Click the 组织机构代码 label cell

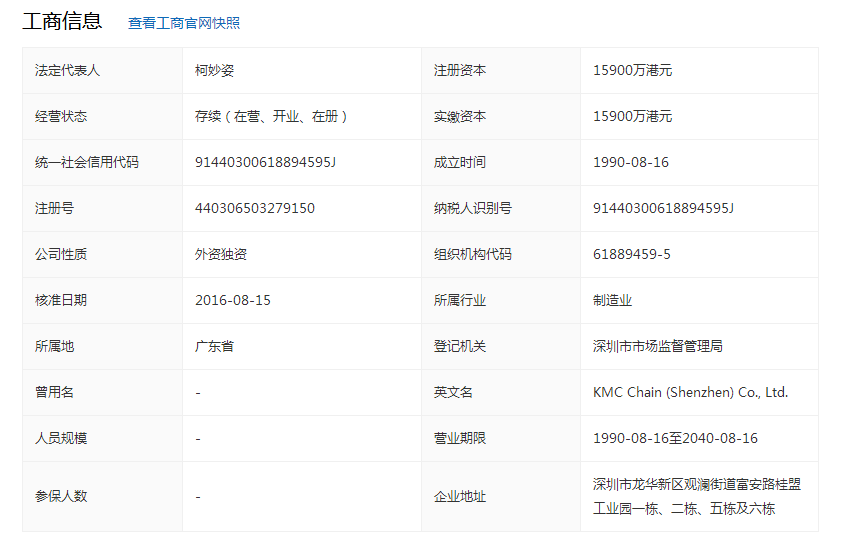(x=501, y=254)
